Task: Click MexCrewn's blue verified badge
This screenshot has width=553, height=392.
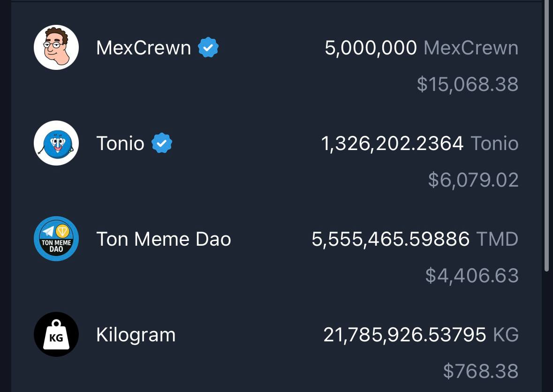Action: click(x=208, y=47)
